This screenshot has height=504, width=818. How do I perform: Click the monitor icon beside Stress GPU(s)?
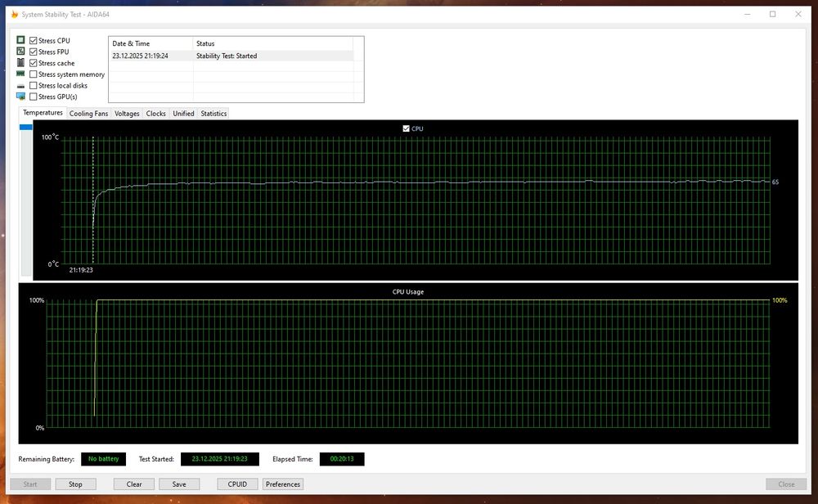coord(20,97)
